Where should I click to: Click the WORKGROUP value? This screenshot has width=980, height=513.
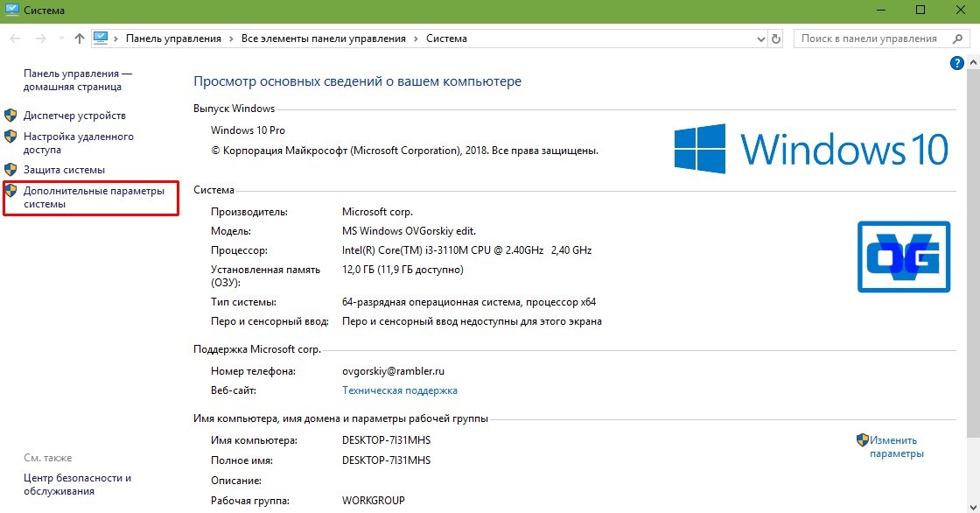(x=373, y=501)
